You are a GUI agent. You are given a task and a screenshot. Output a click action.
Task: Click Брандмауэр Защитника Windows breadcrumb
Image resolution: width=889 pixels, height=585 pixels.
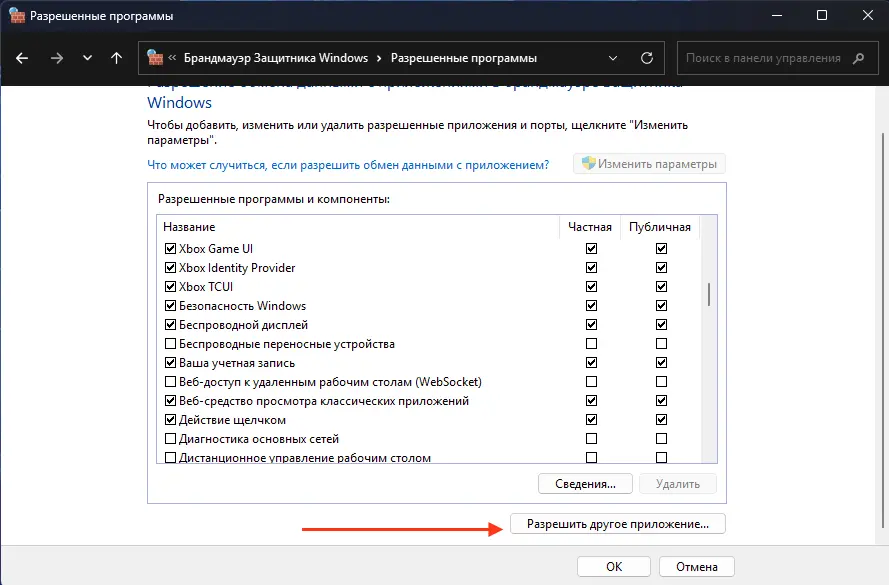(x=276, y=58)
